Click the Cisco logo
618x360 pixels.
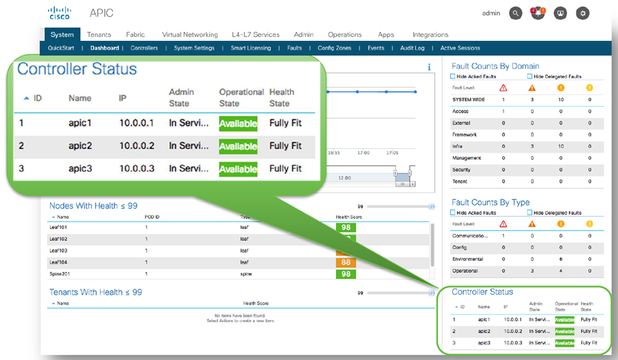(x=60, y=13)
